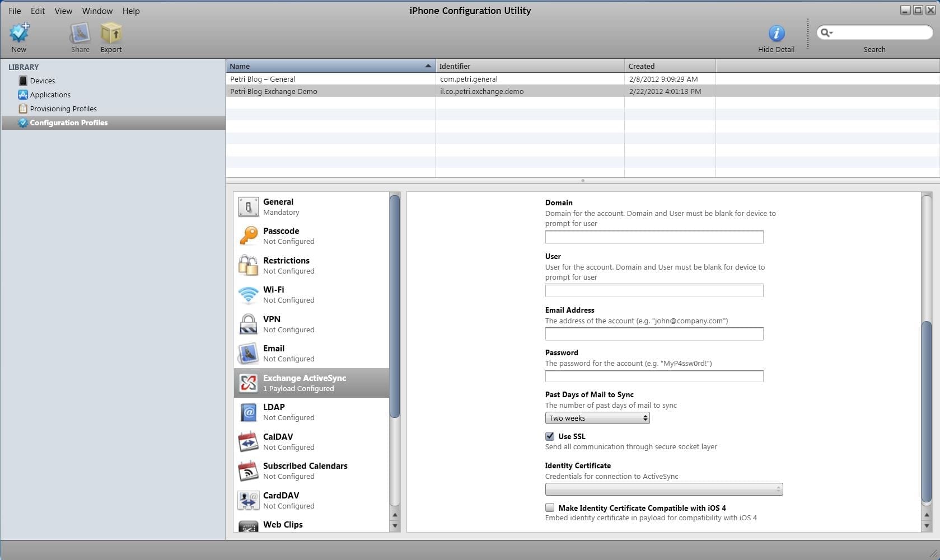Select Devices icon in Library

click(x=23, y=81)
